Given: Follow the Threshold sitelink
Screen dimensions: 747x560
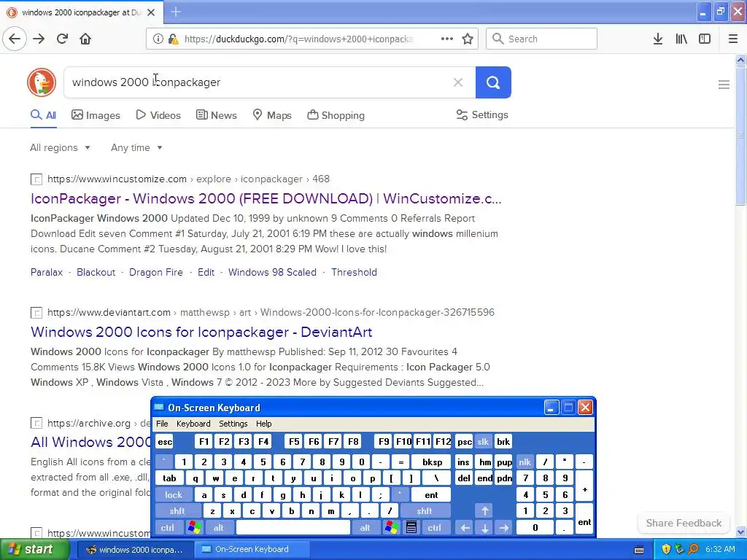Looking at the screenshot, I should pyautogui.click(x=354, y=273).
